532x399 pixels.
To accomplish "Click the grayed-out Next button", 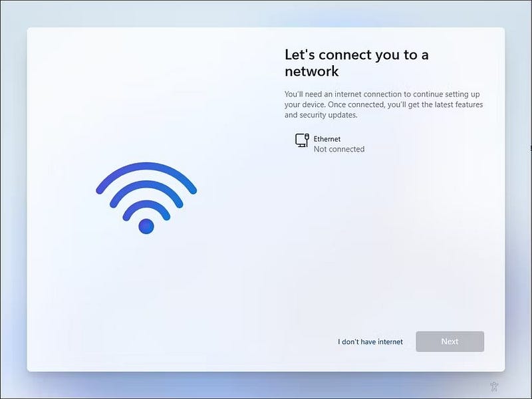I will [450, 341].
